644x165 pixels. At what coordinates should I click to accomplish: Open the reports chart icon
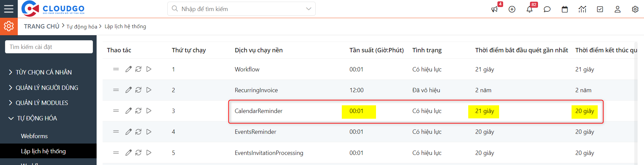click(x=582, y=9)
